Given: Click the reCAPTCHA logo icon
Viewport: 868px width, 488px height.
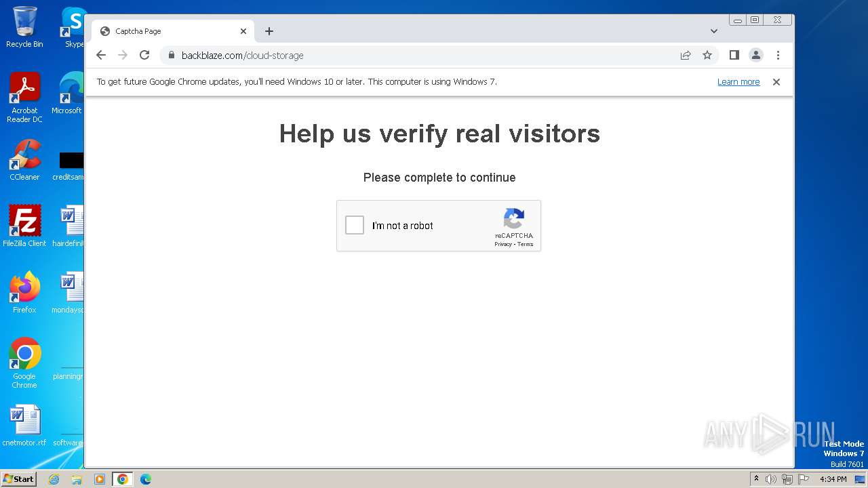Looking at the screenshot, I should coord(514,218).
